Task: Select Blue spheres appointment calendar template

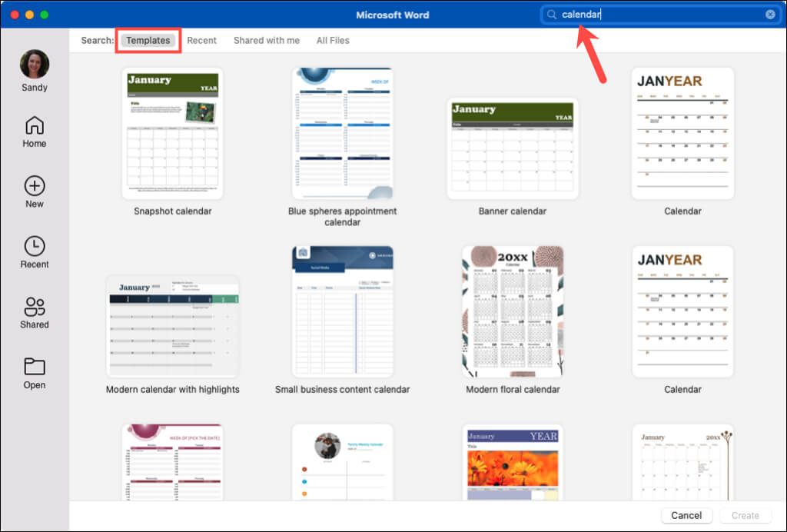Action: [x=342, y=133]
